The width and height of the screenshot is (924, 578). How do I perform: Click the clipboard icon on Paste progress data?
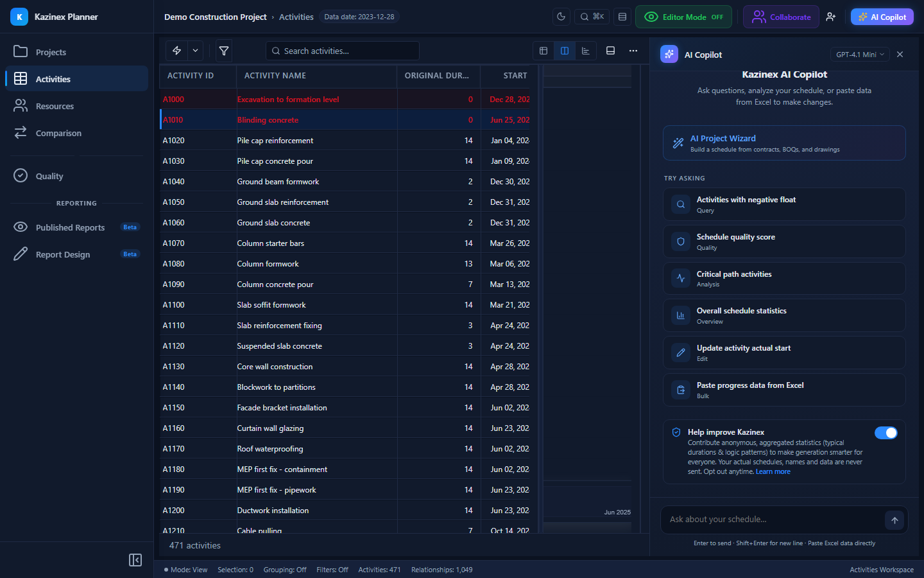tap(681, 390)
